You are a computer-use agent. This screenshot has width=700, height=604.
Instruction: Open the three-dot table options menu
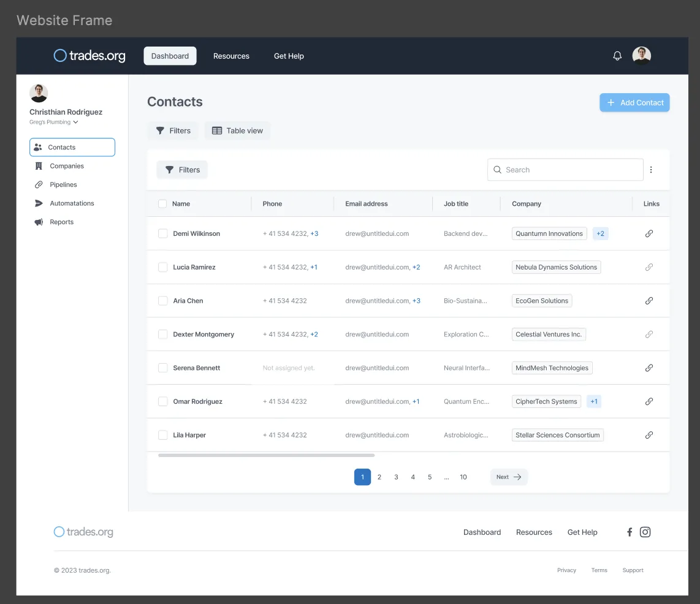tap(651, 170)
